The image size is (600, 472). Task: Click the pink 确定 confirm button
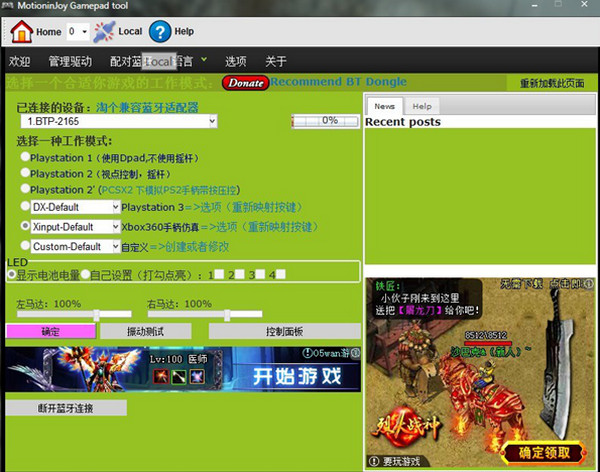[x=51, y=331]
